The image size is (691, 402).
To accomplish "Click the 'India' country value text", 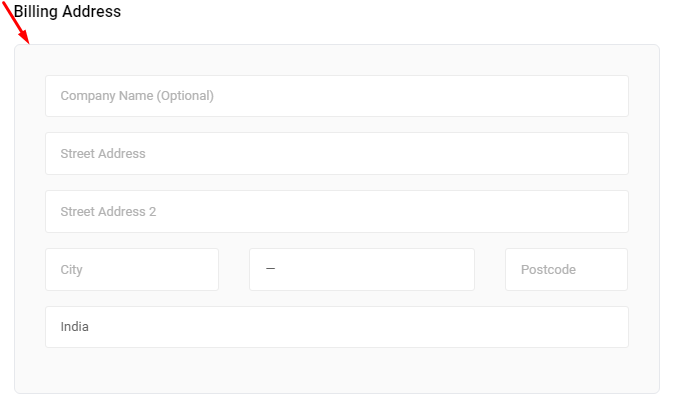I will click(74, 327).
